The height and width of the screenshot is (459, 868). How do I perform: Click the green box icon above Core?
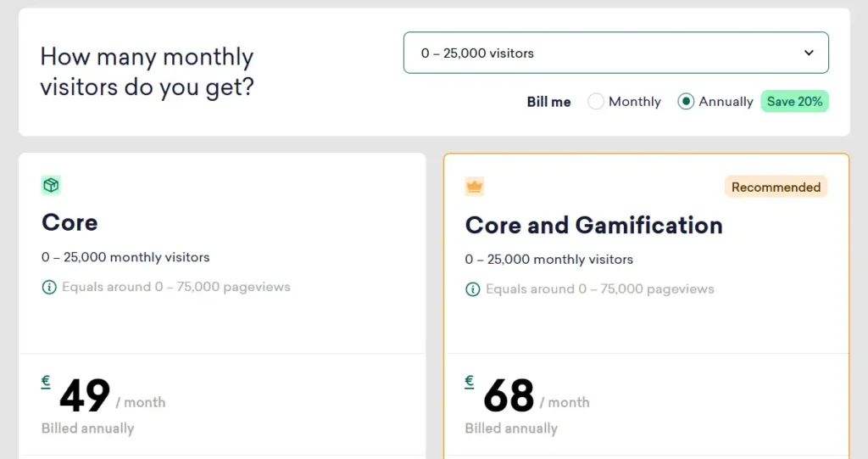coord(51,185)
